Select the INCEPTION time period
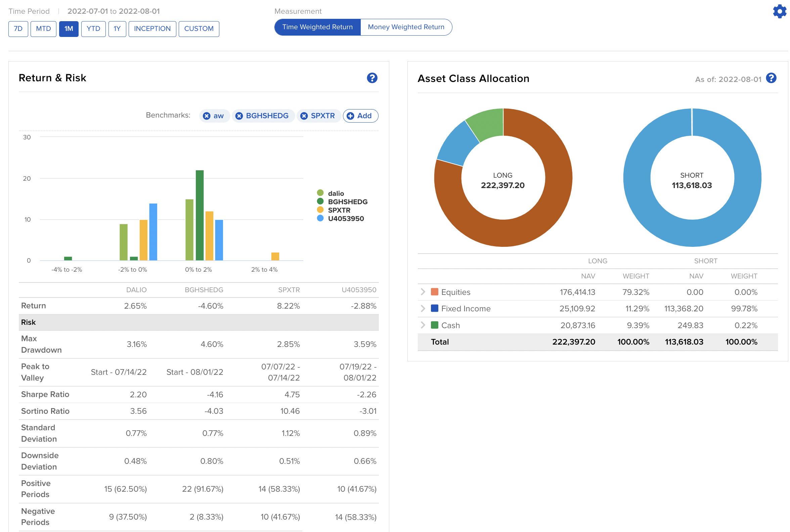Image resolution: width=790 pixels, height=532 pixels. [x=152, y=29]
